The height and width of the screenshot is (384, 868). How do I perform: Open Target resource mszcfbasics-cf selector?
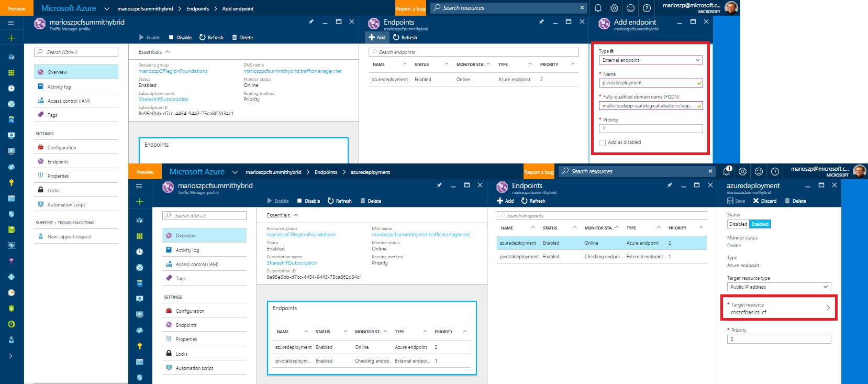pyautogui.click(x=779, y=308)
